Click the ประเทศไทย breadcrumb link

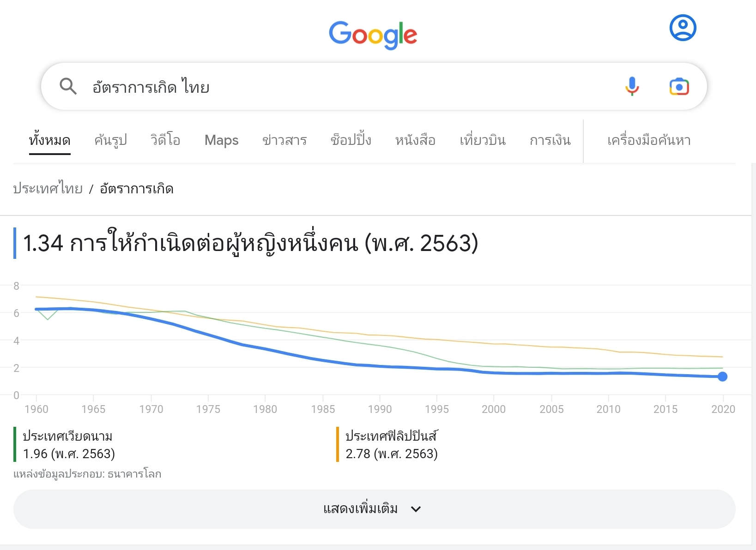tap(48, 189)
